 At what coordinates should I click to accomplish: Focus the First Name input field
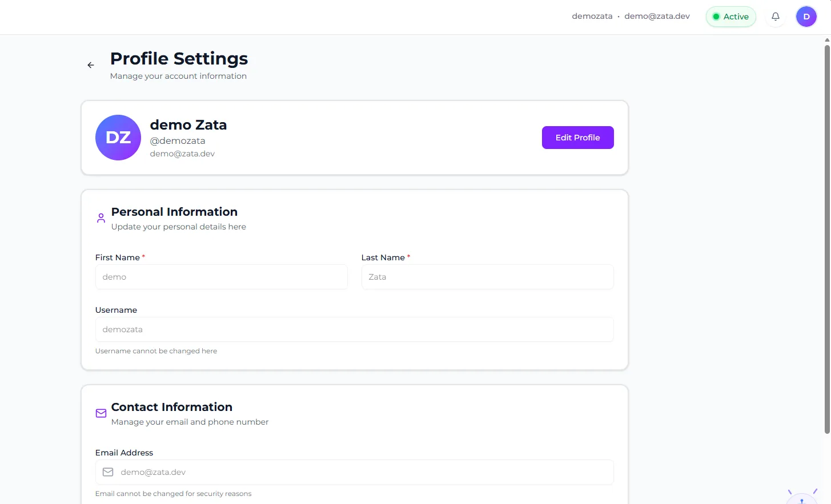(x=221, y=277)
